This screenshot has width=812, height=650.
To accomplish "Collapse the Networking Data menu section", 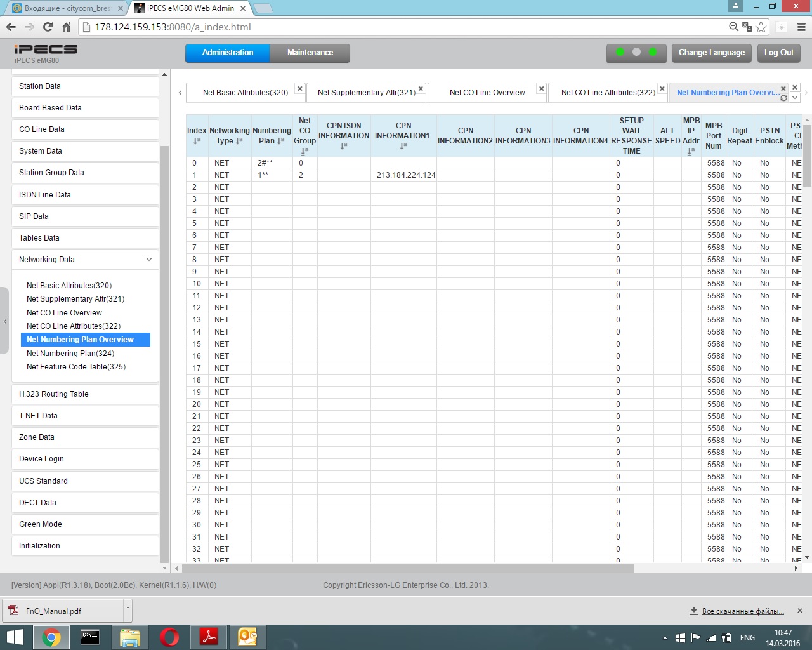I will [x=149, y=260].
